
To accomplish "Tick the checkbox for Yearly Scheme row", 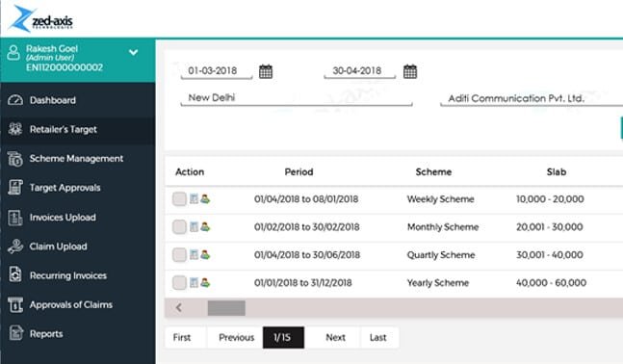I will 179,282.
